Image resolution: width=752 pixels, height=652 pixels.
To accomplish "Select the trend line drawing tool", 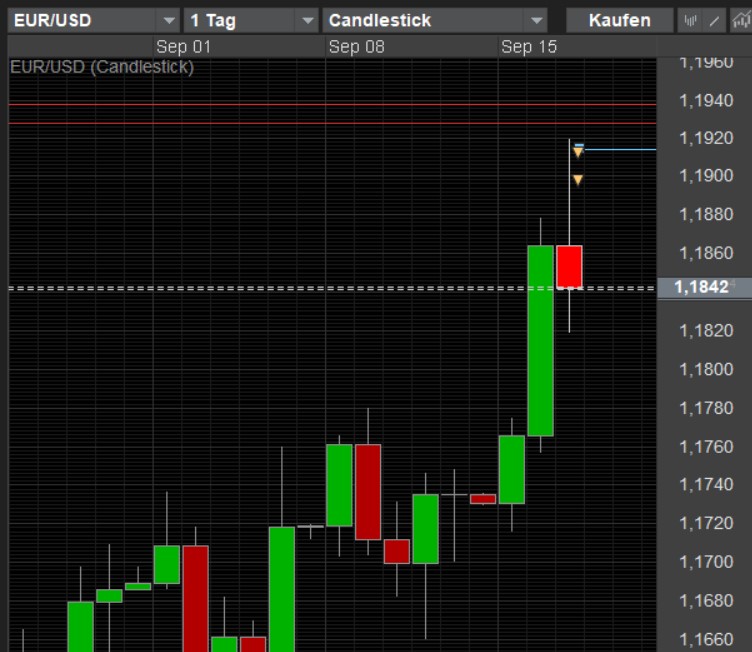I will pos(714,21).
